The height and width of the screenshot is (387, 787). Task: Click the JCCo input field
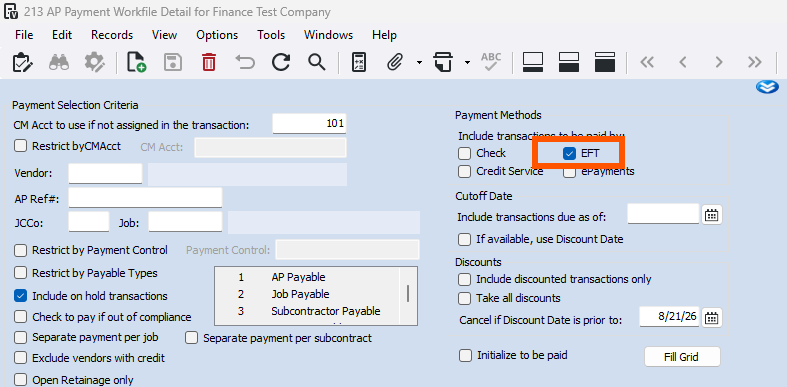coord(89,222)
